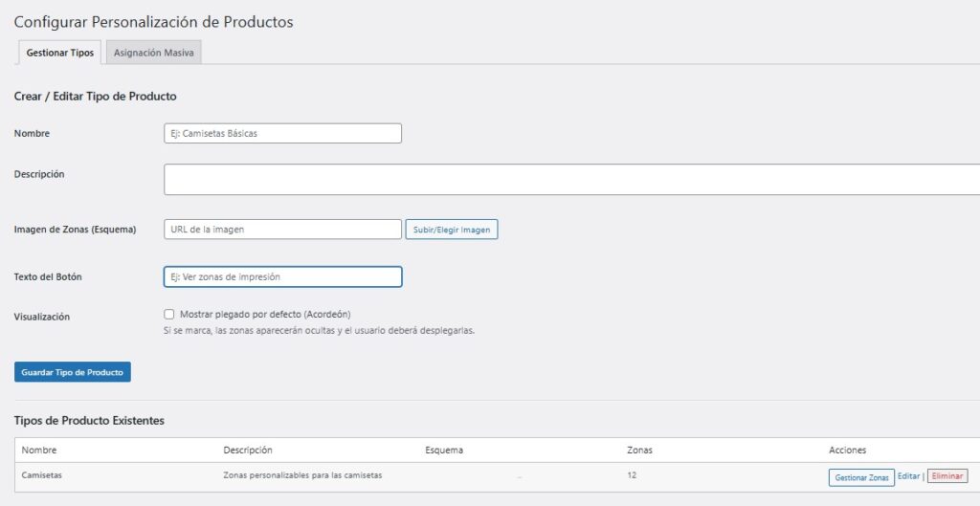Click the Zonas column header

[x=639, y=450]
